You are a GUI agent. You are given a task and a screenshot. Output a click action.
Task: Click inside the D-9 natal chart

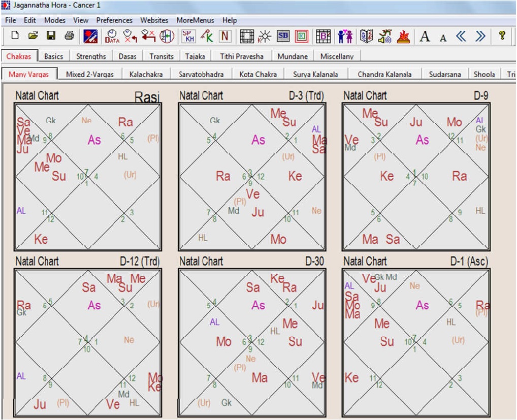pos(416,176)
